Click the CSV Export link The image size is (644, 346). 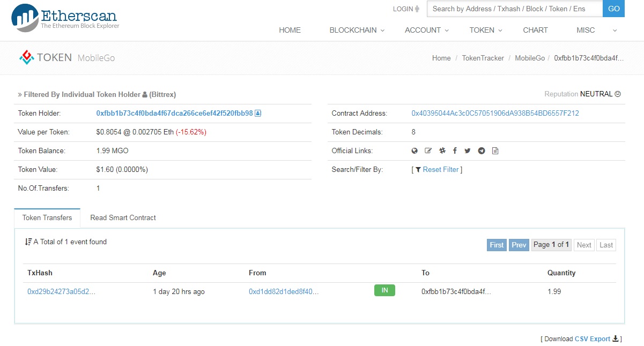click(593, 339)
